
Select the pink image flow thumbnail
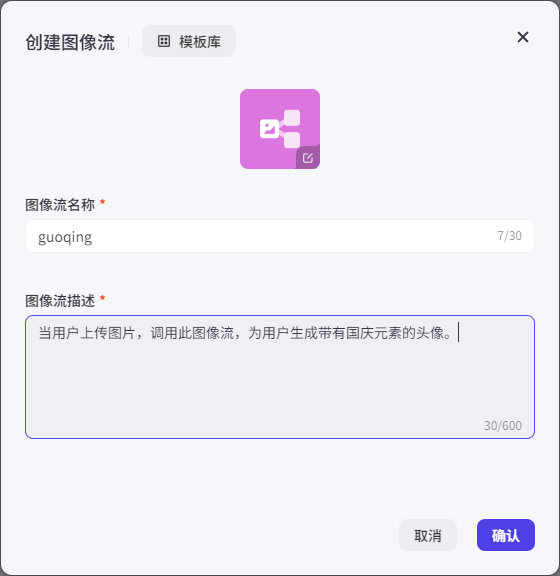click(x=280, y=129)
